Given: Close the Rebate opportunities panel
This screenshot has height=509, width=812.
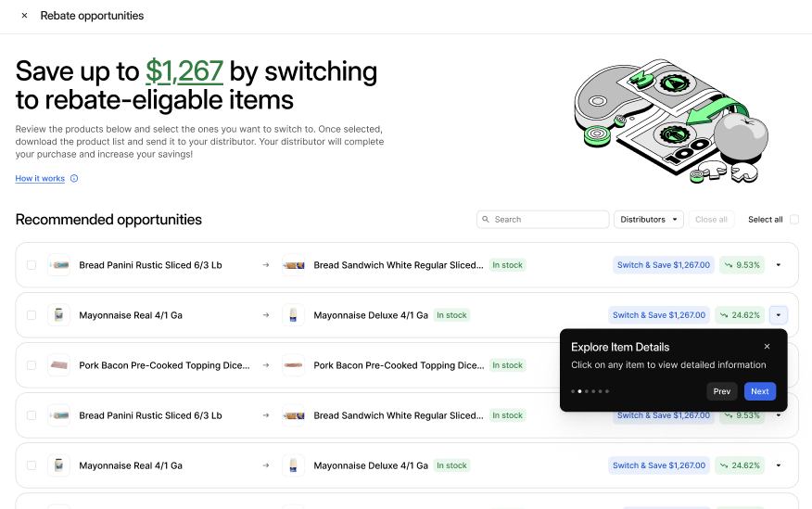Looking at the screenshot, I should click(x=24, y=16).
